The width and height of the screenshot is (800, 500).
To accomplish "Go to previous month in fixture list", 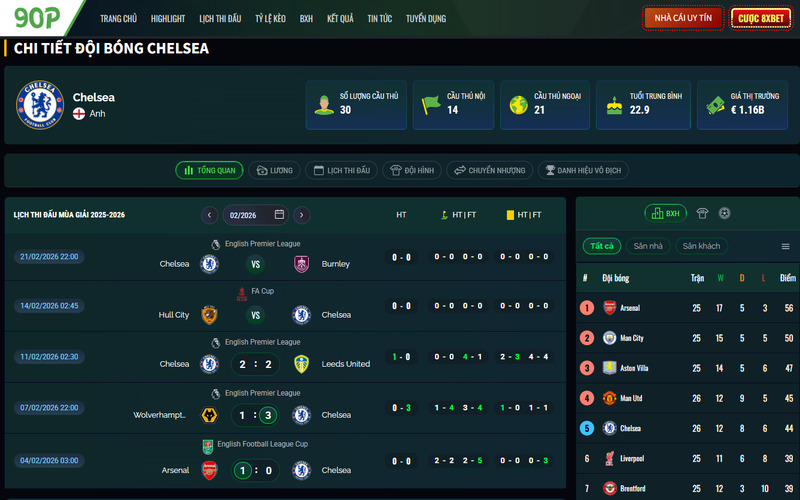I will click(x=210, y=215).
